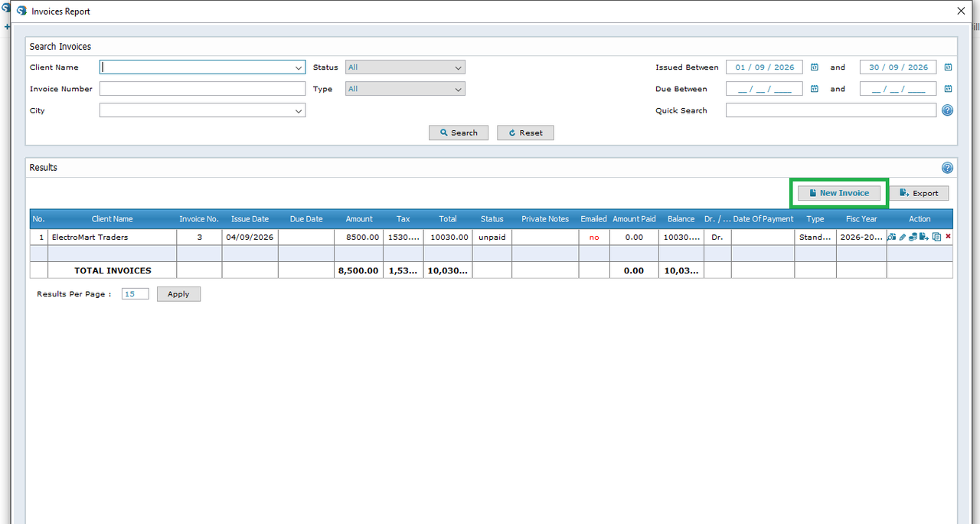The width and height of the screenshot is (980, 524).
Task: Click the Reset button
Action: point(525,133)
